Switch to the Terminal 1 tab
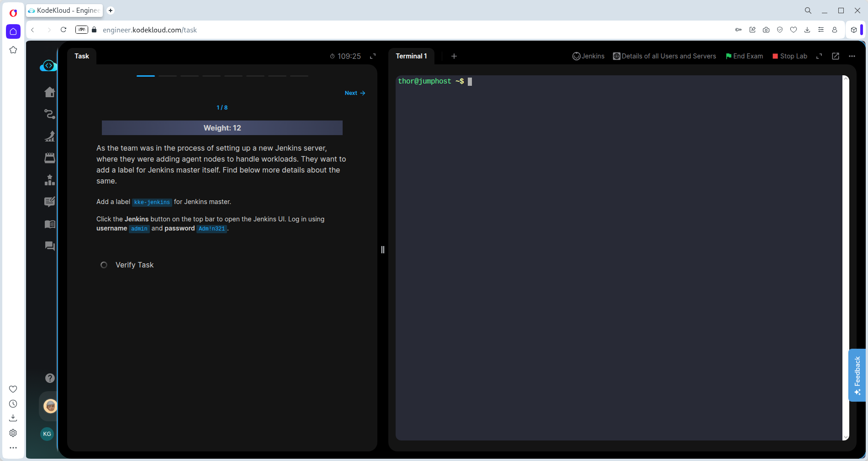The image size is (868, 461). pos(411,56)
